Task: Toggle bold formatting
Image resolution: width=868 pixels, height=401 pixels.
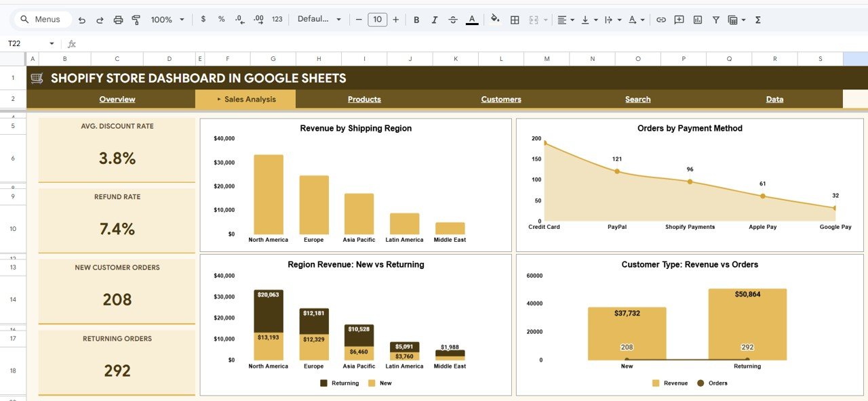Action: [x=416, y=20]
